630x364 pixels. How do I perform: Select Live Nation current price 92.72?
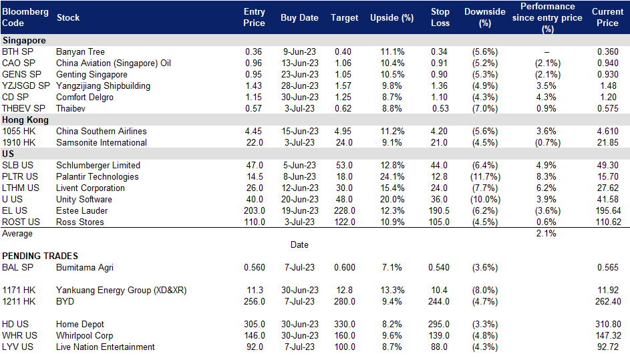tap(608, 347)
